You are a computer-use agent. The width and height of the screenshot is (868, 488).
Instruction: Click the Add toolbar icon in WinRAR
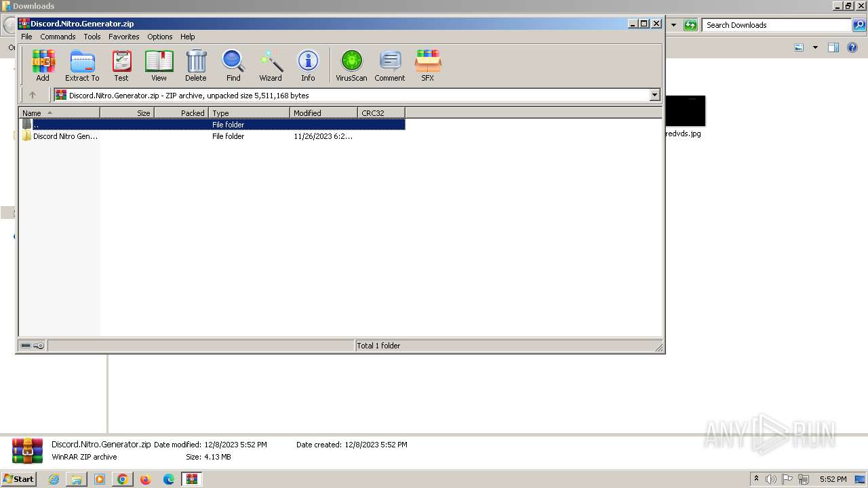[43, 66]
